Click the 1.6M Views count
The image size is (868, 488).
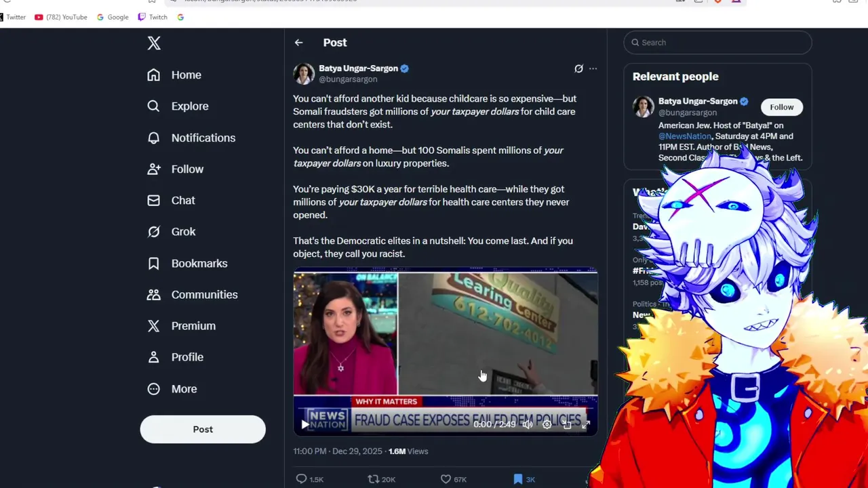(408, 451)
